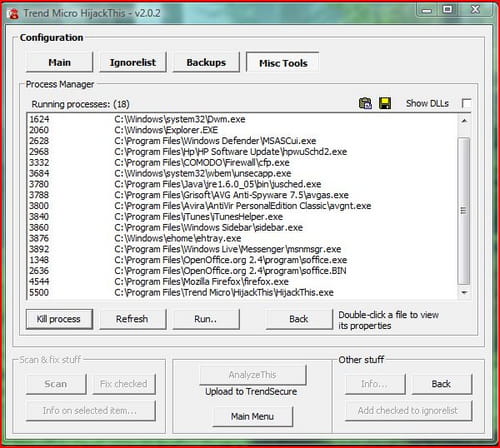The width and height of the screenshot is (500, 448).
Task: Click Back in Process Manager
Action: click(x=299, y=319)
